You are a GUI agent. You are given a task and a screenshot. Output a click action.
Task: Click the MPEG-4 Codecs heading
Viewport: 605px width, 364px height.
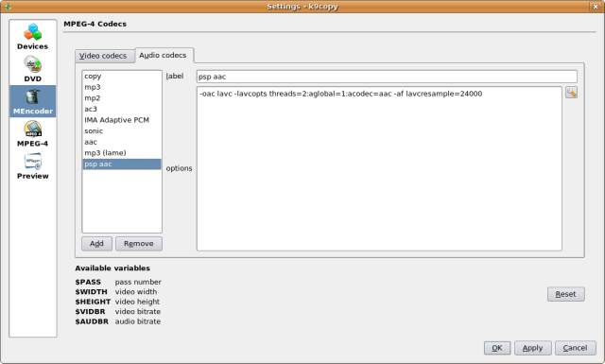(x=95, y=24)
